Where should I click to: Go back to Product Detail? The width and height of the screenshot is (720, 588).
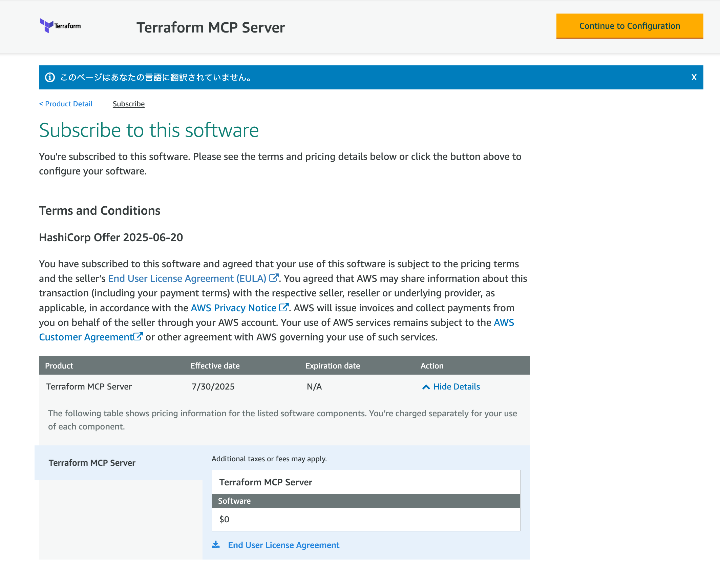click(x=66, y=104)
